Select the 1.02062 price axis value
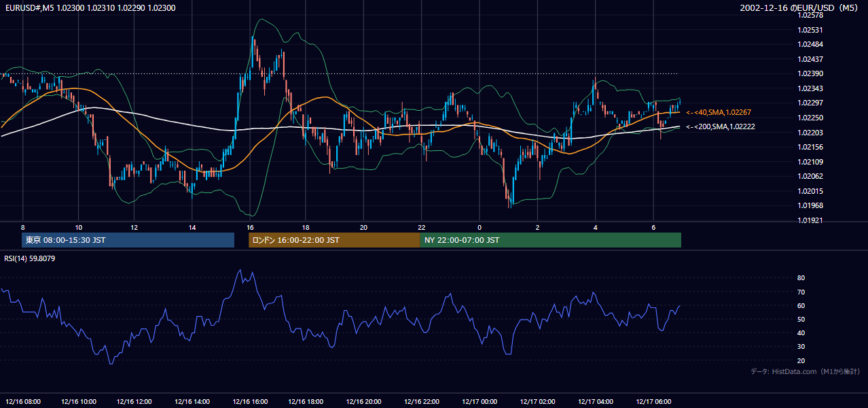Screen dimensions: 868x408 810,176
